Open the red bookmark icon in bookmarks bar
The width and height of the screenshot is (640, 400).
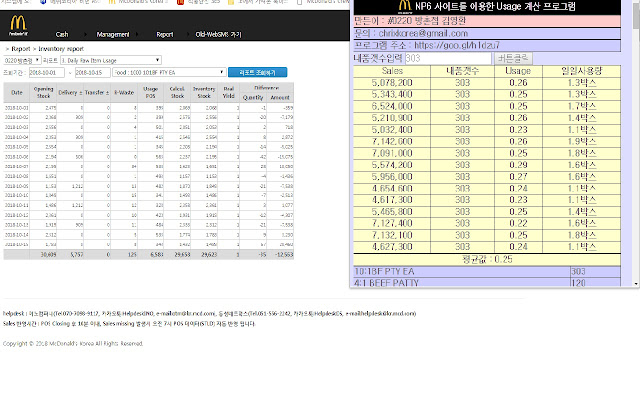pos(180,2)
